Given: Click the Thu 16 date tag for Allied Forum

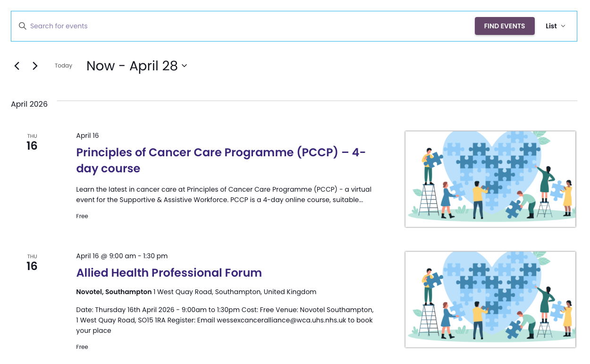Looking at the screenshot, I should click(x=32, y=262).
